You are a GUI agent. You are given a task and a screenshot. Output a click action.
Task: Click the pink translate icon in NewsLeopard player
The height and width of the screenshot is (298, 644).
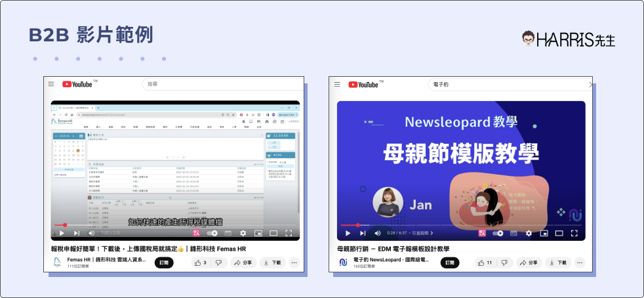tap(482, 233)
